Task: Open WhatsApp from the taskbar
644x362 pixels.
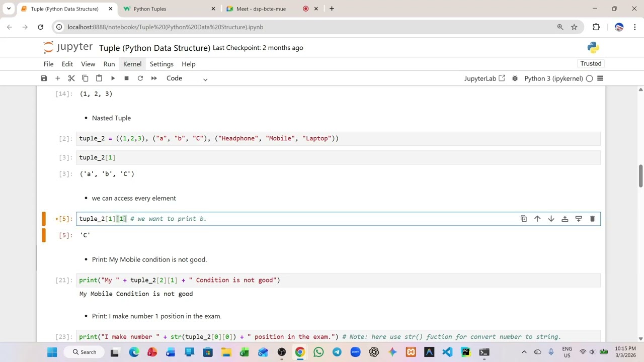Action: pos(318,352)
